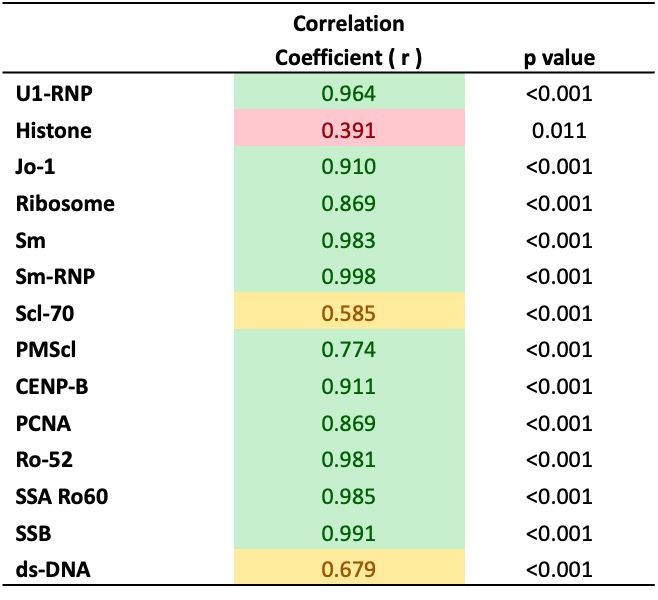Click the 0.011 p value cell

pos(559,131)
